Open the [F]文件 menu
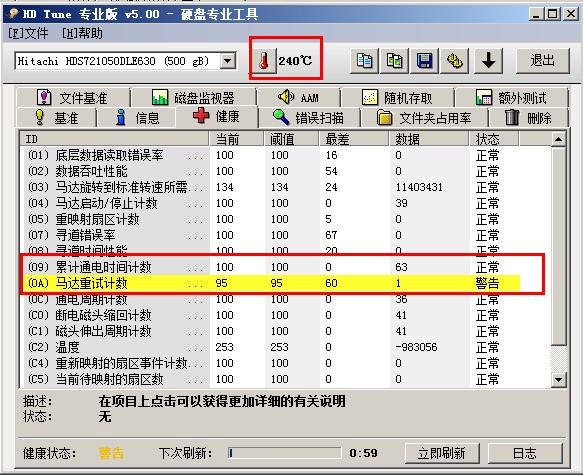Image resolution: width=583 pixels, height=475 pixels. tap(28, 33)
